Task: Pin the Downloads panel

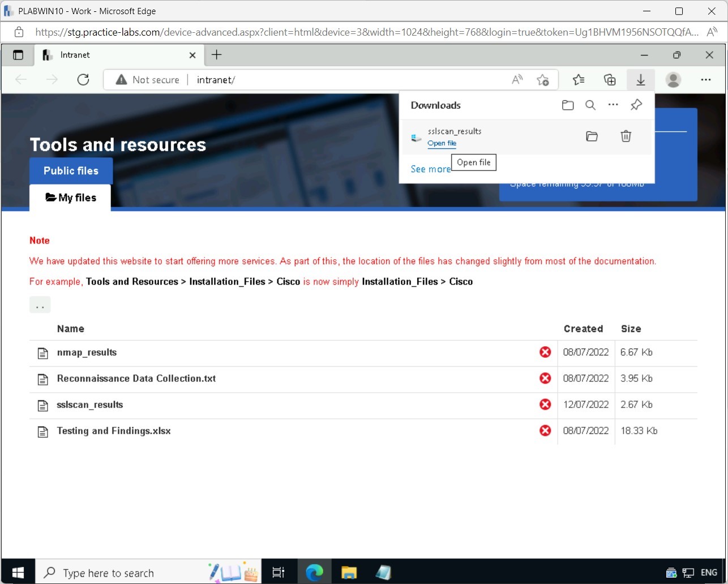Action: tap(636, 105)
